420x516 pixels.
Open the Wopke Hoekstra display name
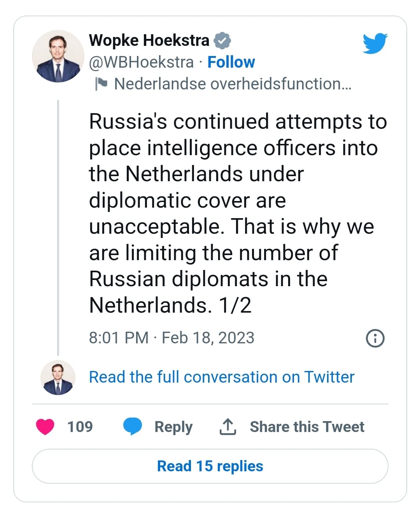click(x=149, y=40)
